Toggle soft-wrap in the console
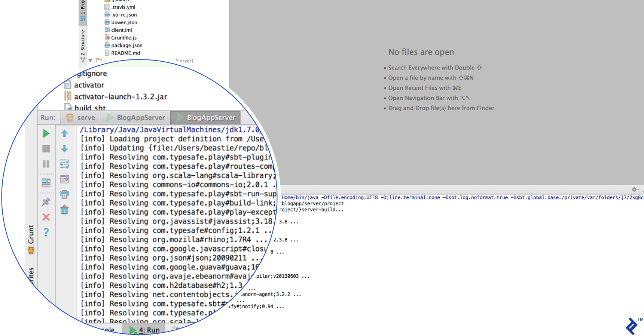Screen dimensions: 644x336 coord(64,164)
